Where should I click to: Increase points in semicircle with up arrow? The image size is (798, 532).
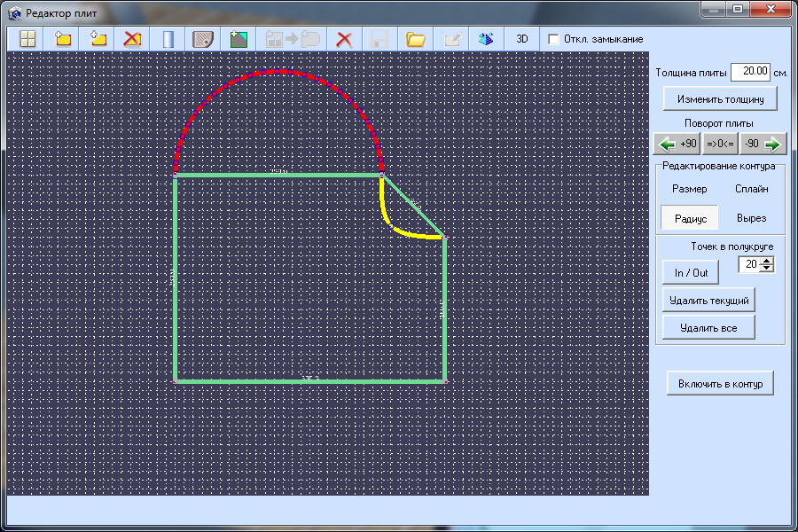[x=767, y=261]
